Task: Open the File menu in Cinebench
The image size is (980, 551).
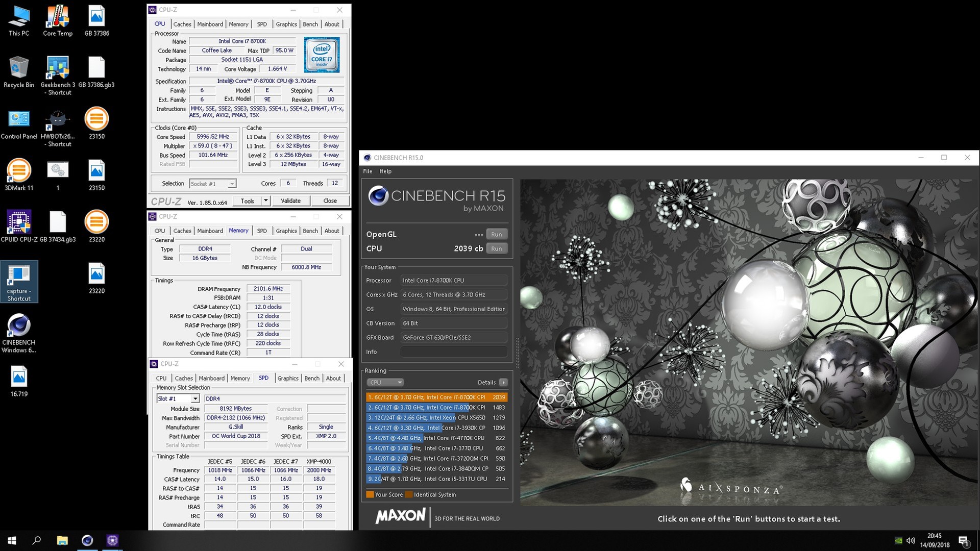Action: [x=367, y=171]
